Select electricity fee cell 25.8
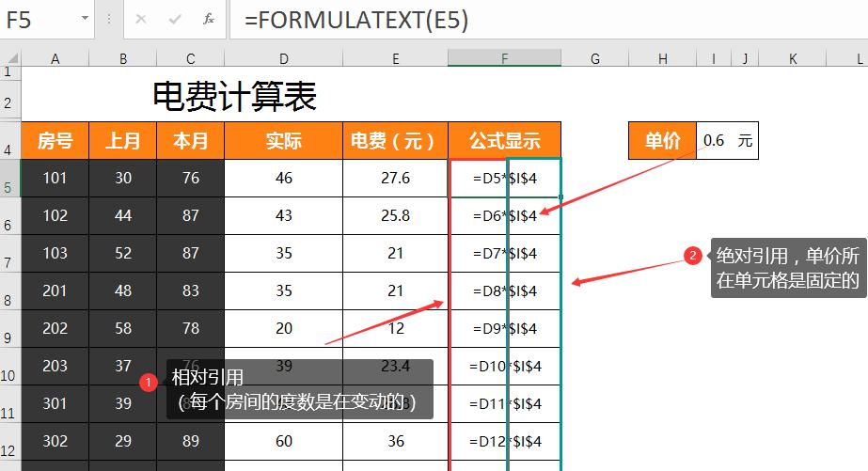Viewport: 868px width, 471px height. pos(395,215)
